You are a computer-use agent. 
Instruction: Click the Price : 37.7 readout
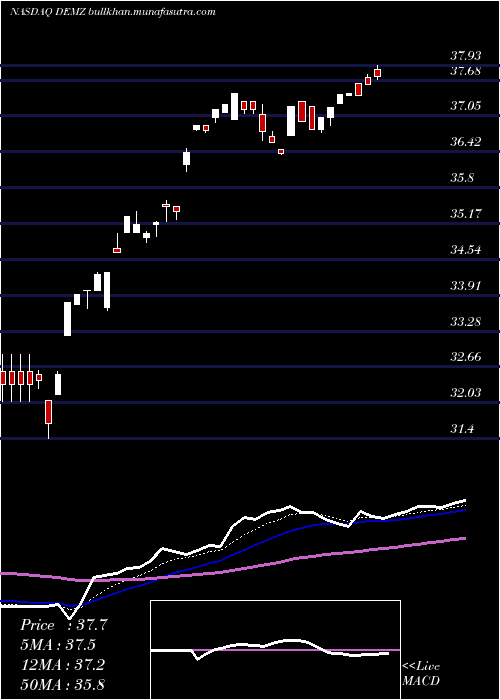click(x=64, y=625)
